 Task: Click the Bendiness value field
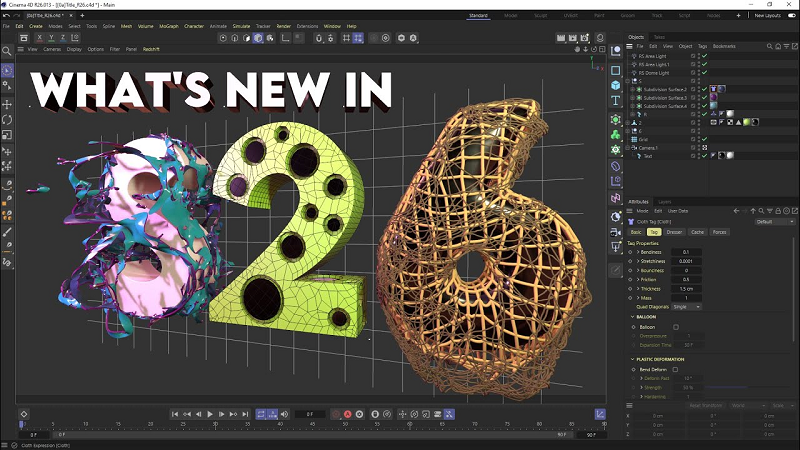tap(686, 252)
